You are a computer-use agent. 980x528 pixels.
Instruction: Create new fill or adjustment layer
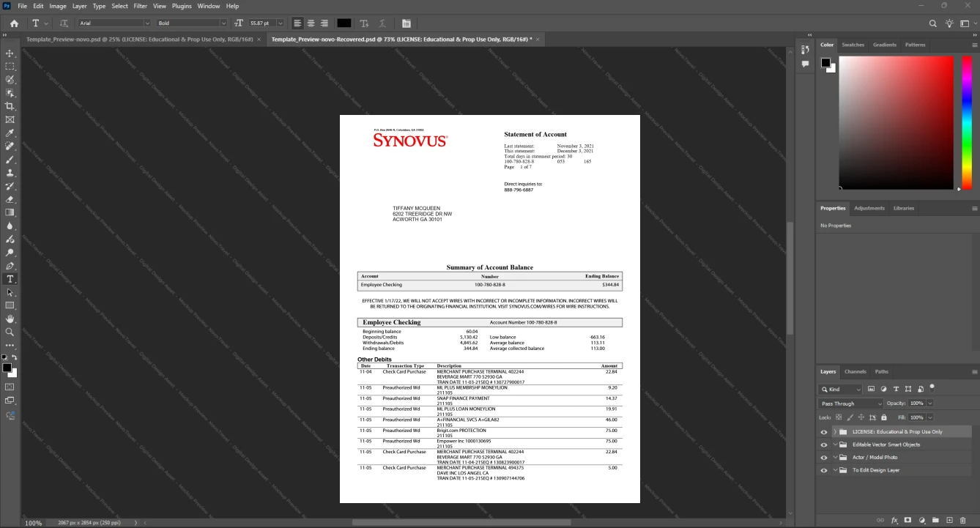click(922, 520)
